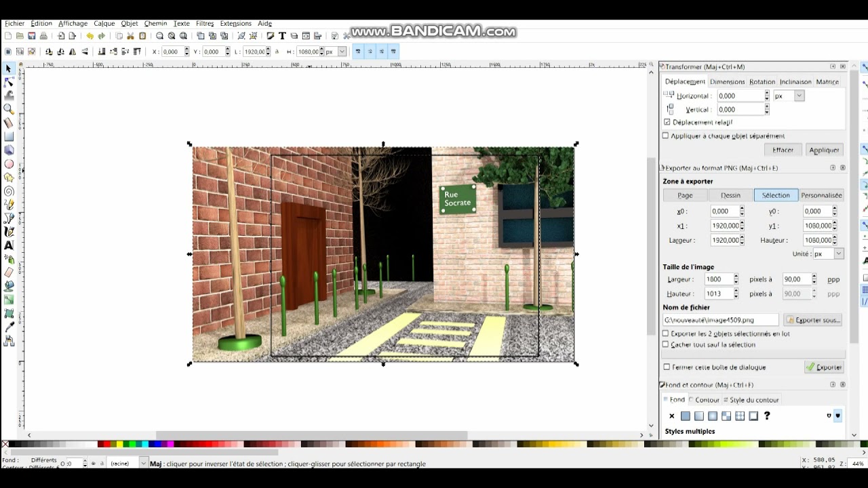The image size is (868, 488).
Task: Enable Appliquer à chaque objet séparément
Action: tap(665, 136)
